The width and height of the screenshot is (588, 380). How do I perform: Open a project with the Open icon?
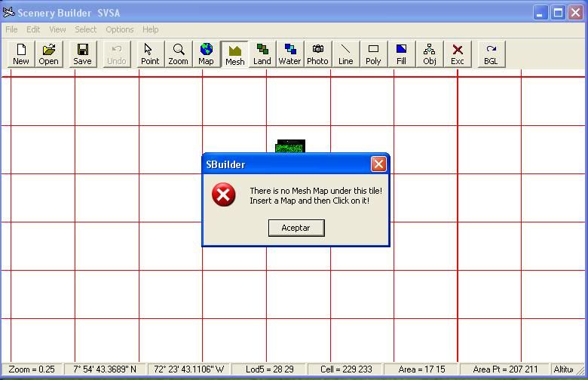click(x=49, y=54)
